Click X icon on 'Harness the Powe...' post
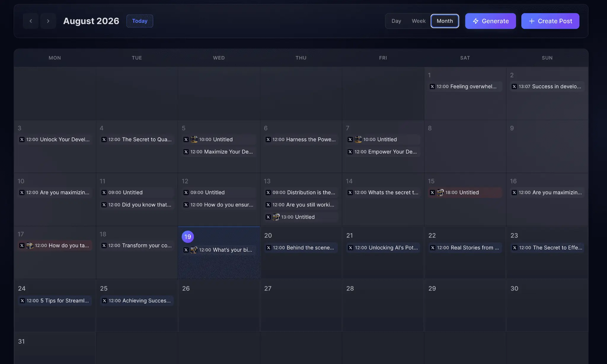Screen dimensions: 607x364 (268, 139)
